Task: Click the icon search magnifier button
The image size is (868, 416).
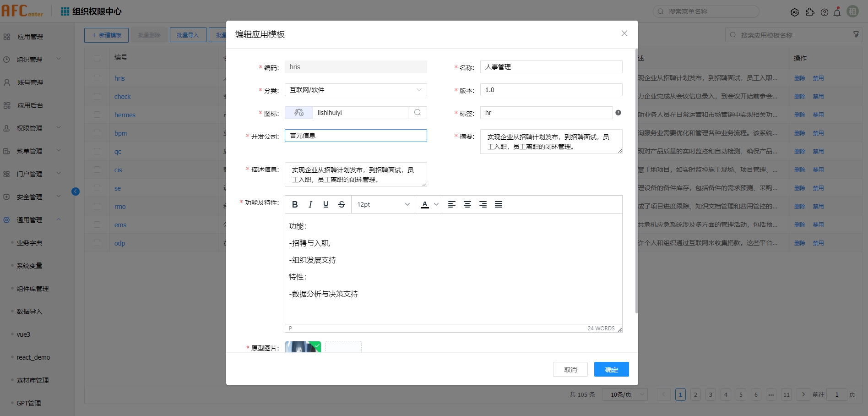Action: (x=418, y=113)
